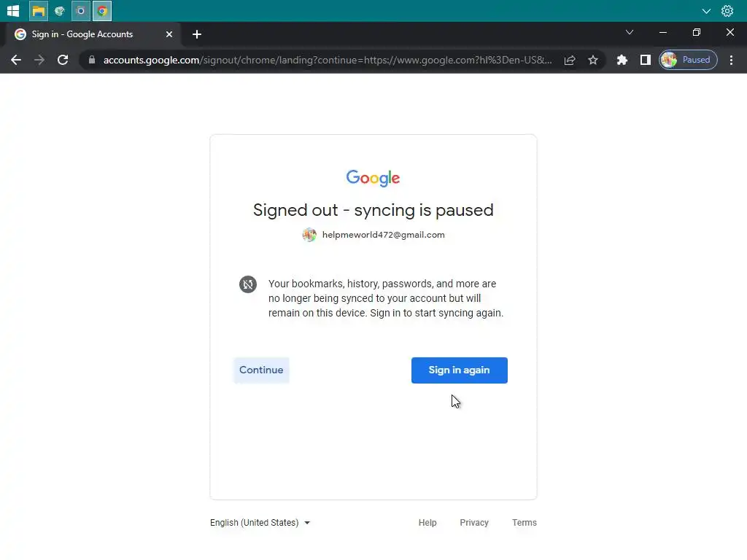Viewport: 747px width, 560px height.
Task: Focus the address bar URL field
Action: (x=328, y=60)
